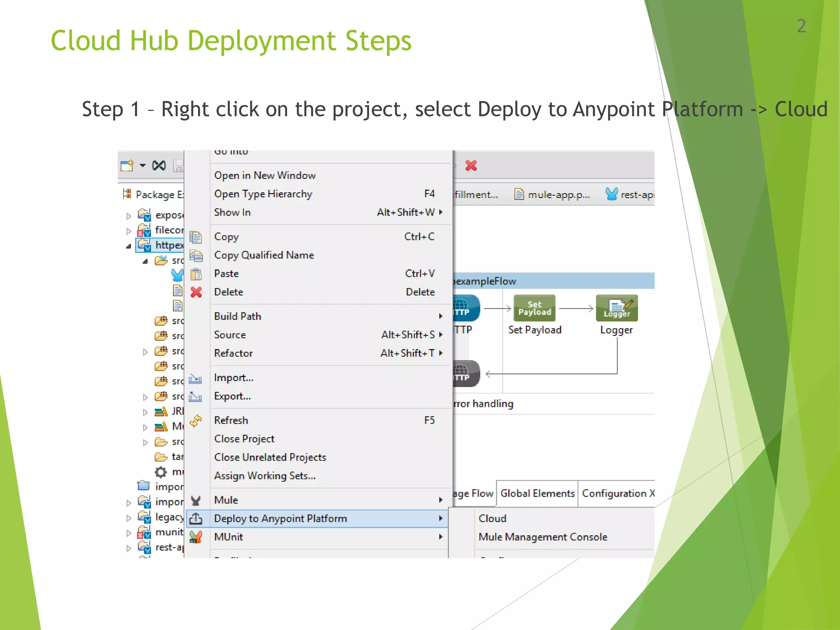Select the exampleFlow header bar
The height and width of the screenshot is (630, 840).
[x=554, y=281]
